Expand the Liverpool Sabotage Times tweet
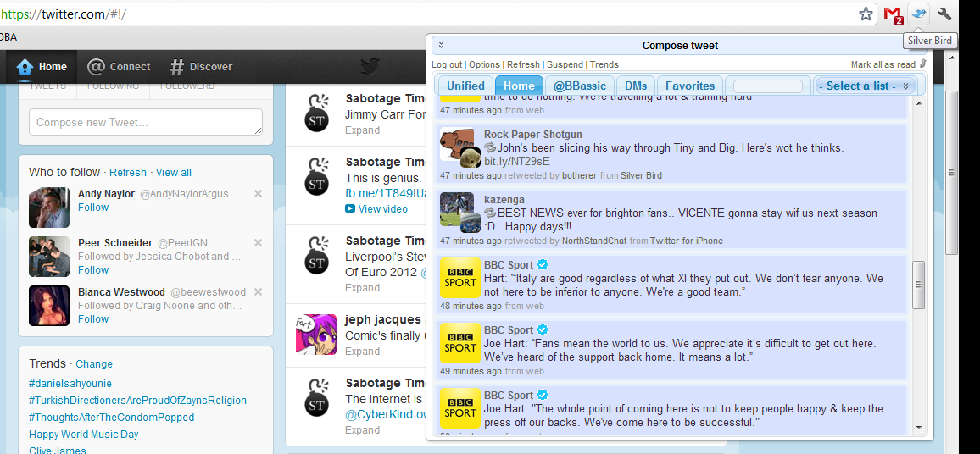The image size is (980, 454). (362, 287)
